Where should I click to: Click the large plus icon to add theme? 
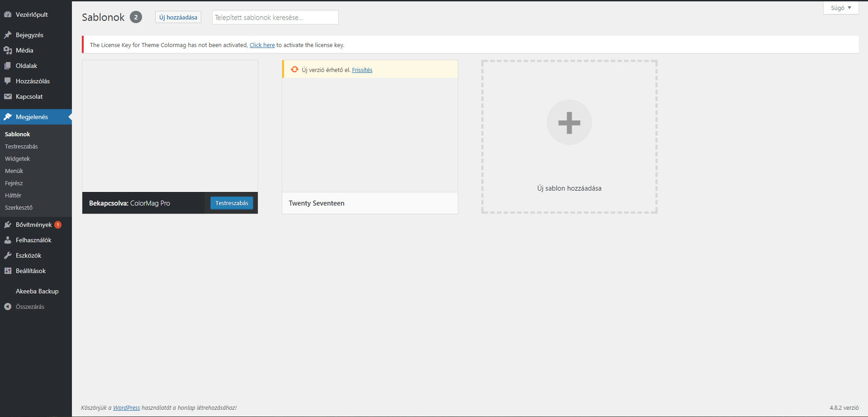(x=569, y=122)
